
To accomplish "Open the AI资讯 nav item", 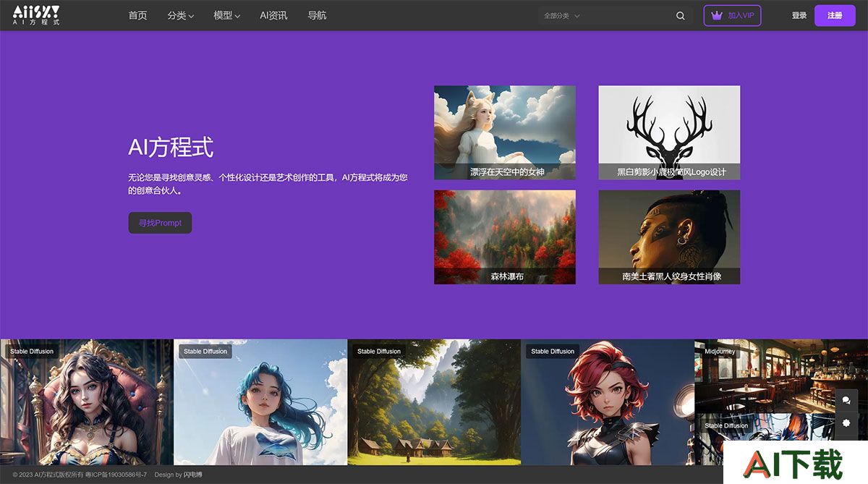I will [x=273, y=15].
